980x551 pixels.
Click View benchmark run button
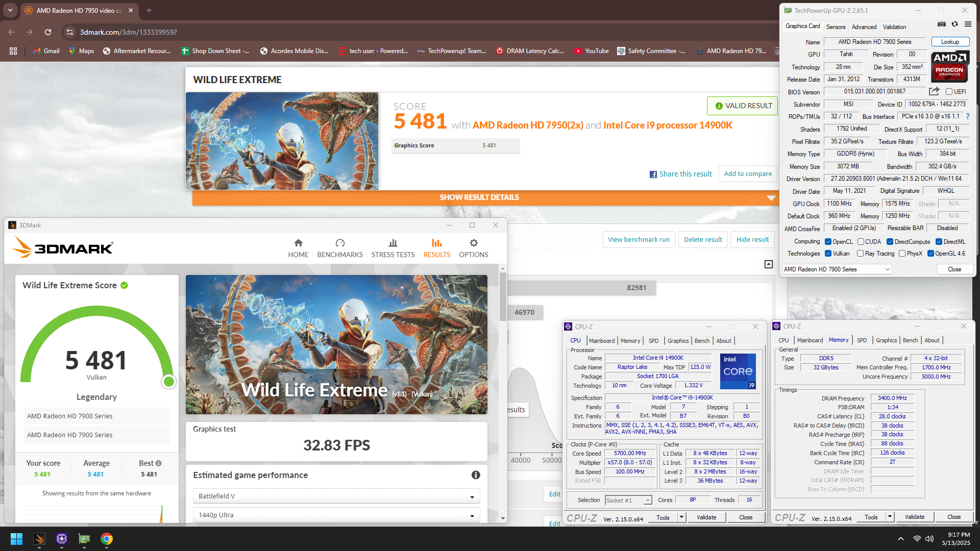[639, 240]
